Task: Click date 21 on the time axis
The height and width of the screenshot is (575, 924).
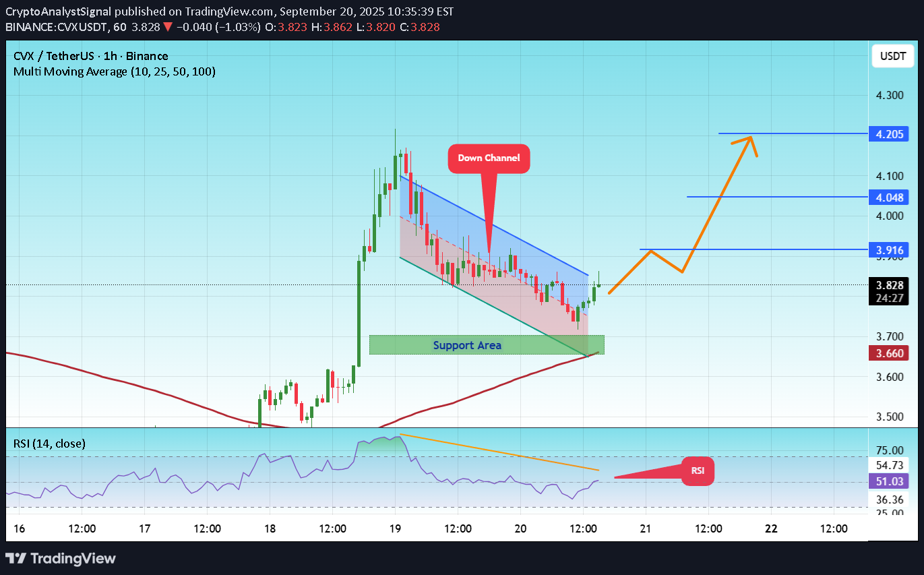Action: [x=646, y=528]
